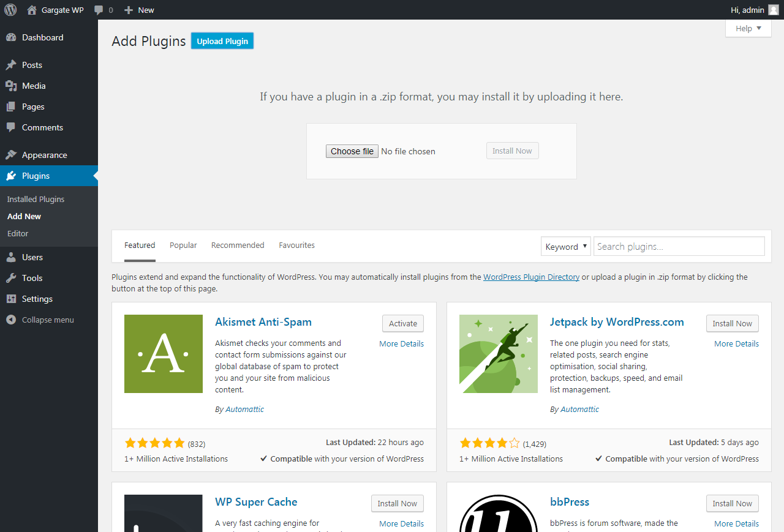Click the Users icon in sidebar
The width and height of the screenshot is (784, 532).
[11, 257]
